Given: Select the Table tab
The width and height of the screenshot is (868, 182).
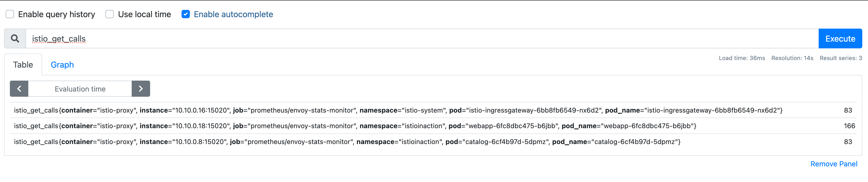Looking at the screenshot, I should click(23, 65).
